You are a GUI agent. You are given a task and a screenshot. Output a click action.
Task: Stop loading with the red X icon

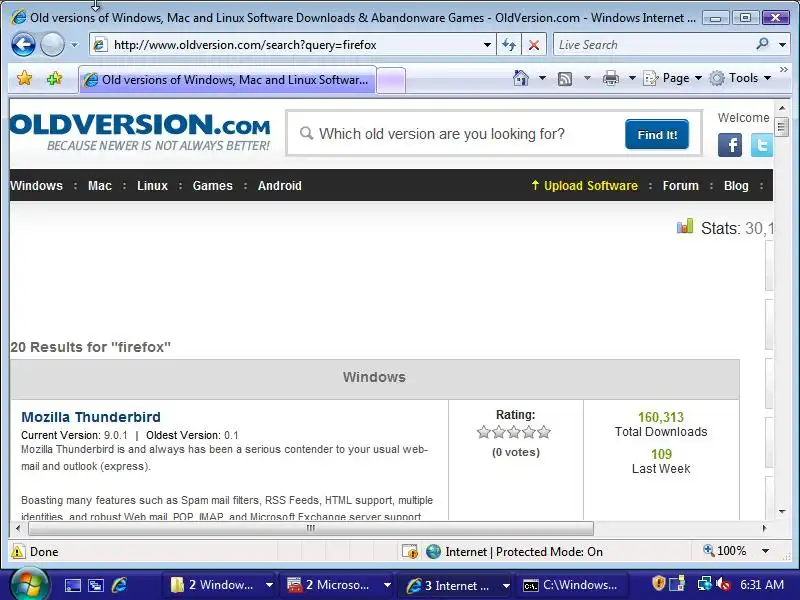point(534,45)
